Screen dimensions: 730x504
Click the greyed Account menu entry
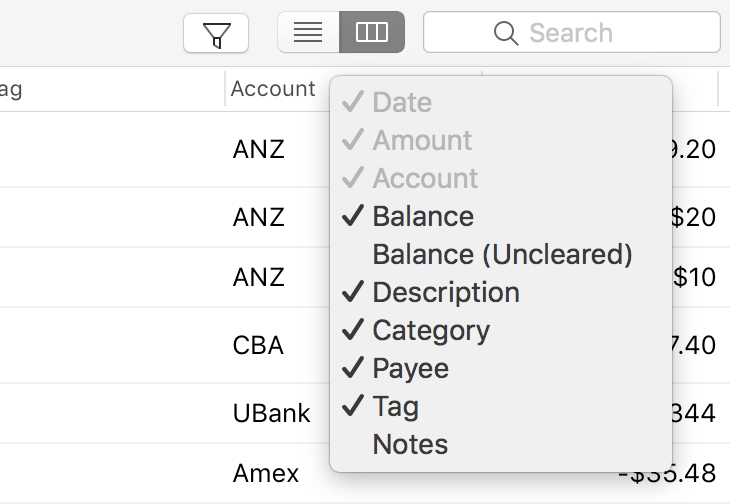[x=501, y=178]
